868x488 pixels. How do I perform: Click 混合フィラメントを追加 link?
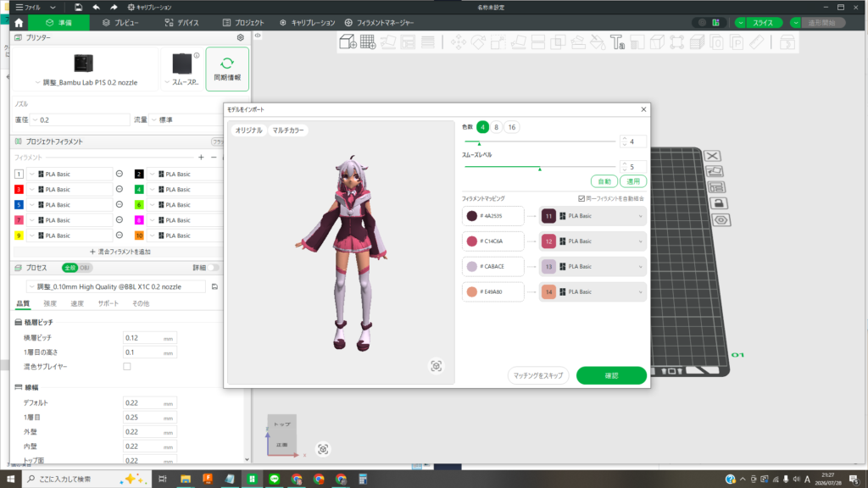(120, 252)
